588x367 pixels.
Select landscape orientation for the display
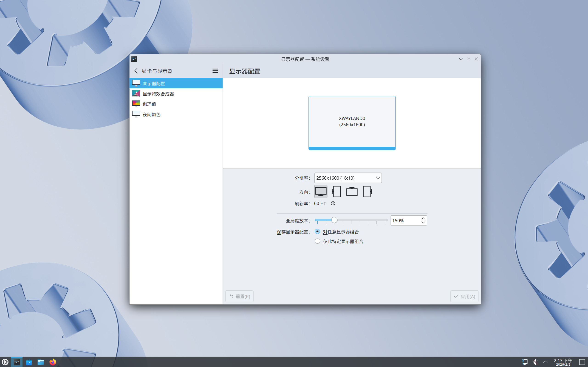click(x=321, y=191)
